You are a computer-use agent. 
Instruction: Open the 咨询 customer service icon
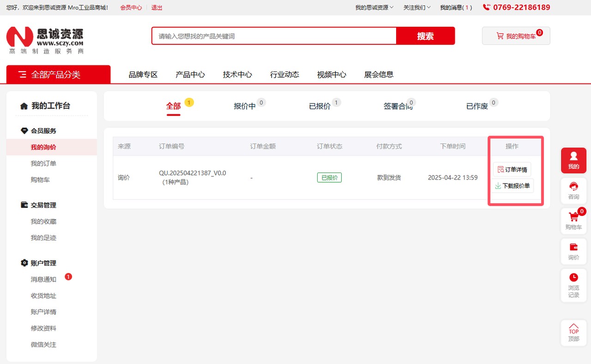point(573,190)
